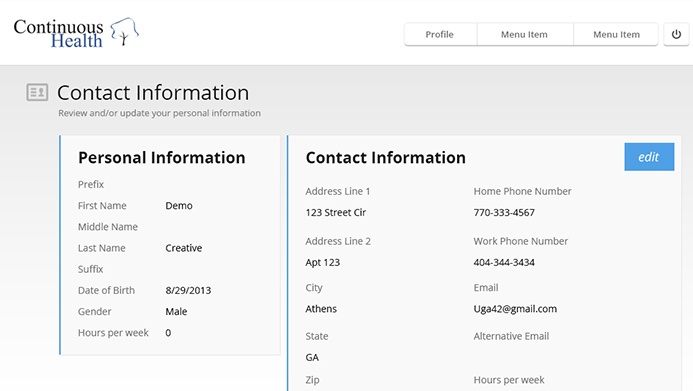Click the City label
Viewport: 693px width, 391px height.
pos(314,288)
